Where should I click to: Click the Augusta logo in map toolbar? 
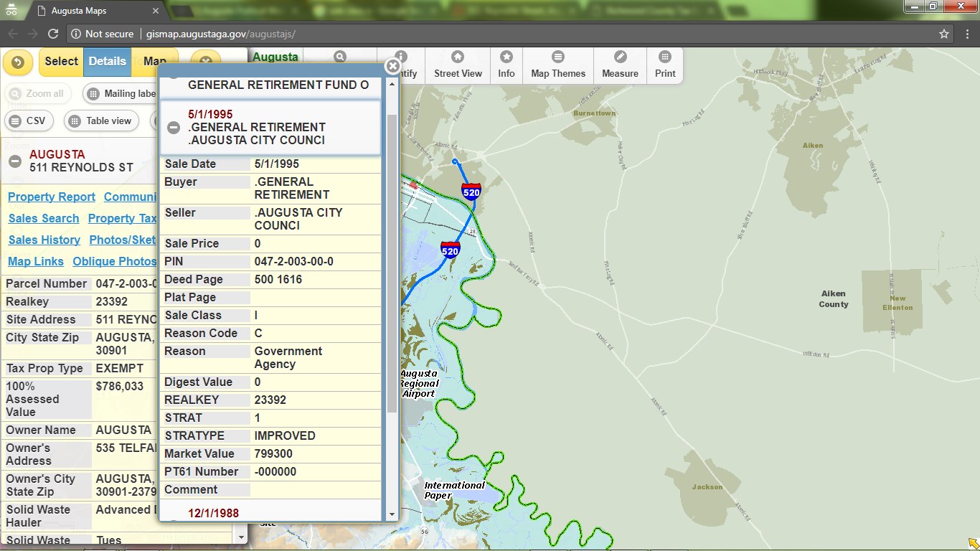275,57
